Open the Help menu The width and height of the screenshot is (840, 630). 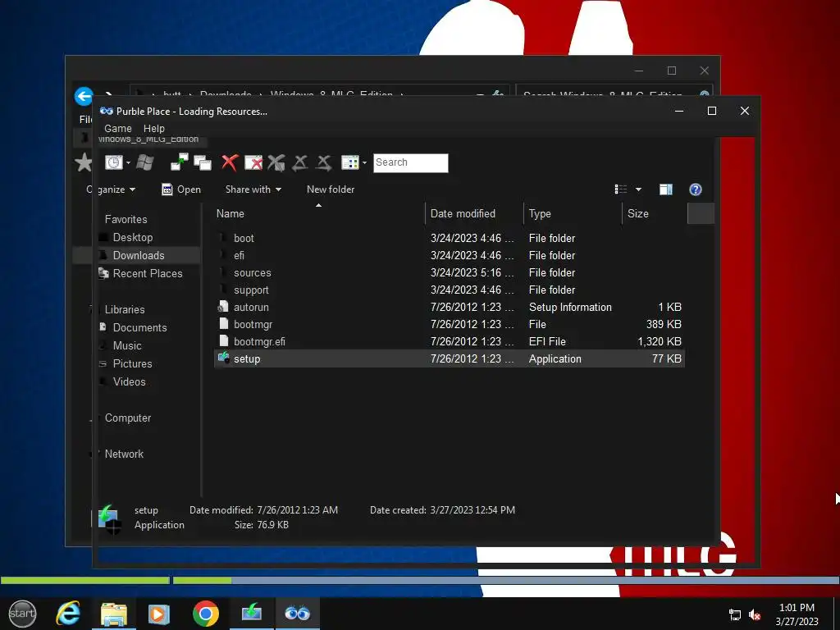pos(154,129)
